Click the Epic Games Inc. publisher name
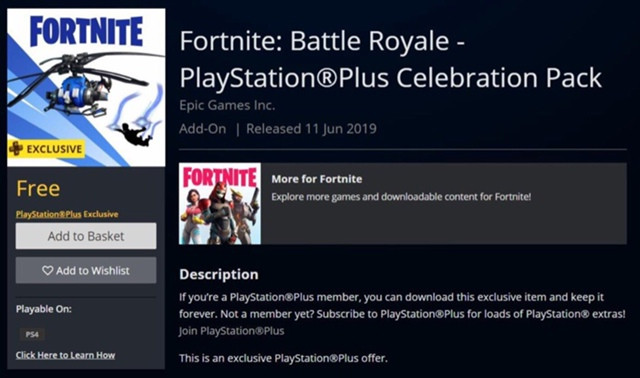Viewport: 640px width, 378px height. tap(227, 105)
